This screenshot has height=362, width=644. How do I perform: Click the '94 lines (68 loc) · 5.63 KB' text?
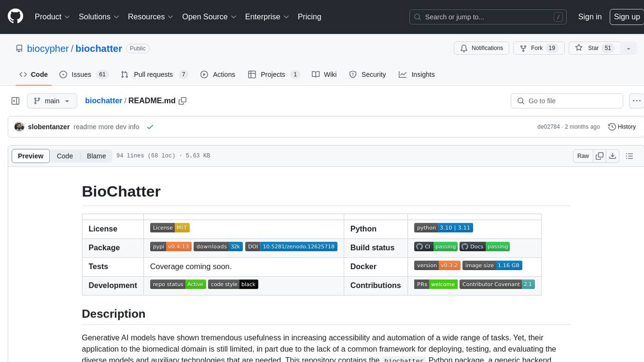coord(163,156)
